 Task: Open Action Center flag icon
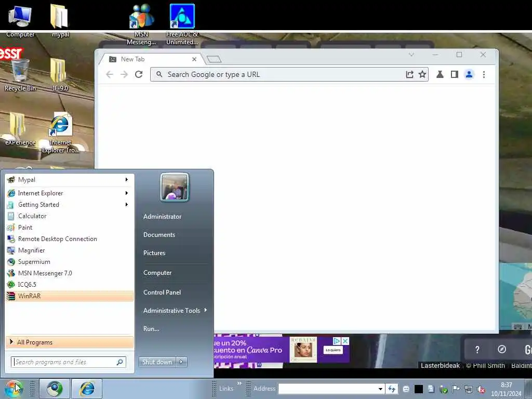[x=456, y=389]
